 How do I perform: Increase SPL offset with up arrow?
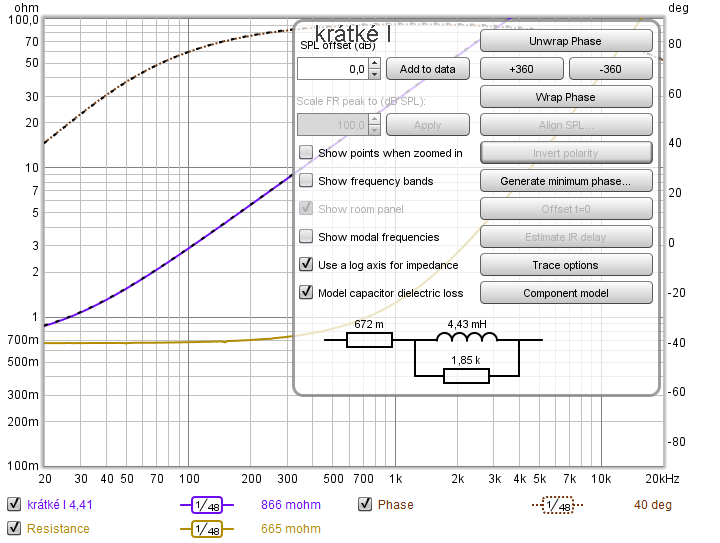click(375, 63)
